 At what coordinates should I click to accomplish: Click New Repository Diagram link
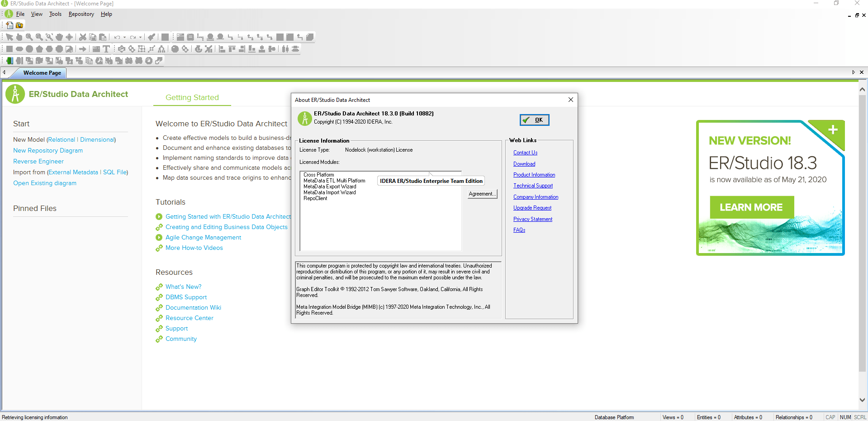pos(48,151)
